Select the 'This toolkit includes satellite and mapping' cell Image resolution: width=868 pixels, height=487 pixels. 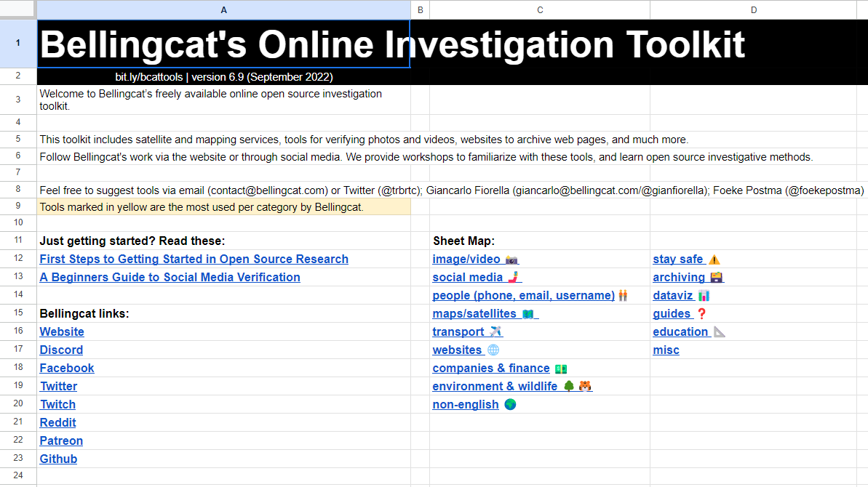[x=223, y=140]
